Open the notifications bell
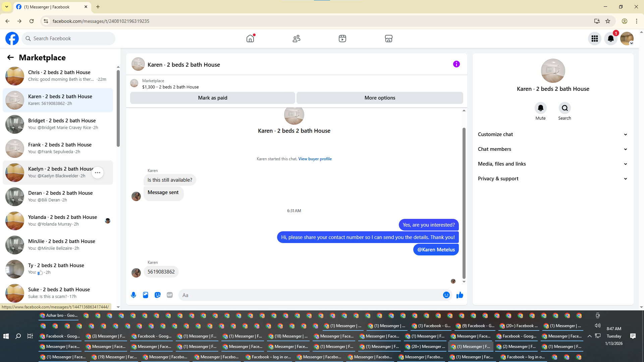Image resolution: width=644 pixels, height=362 pixels. tap(611, 39)
